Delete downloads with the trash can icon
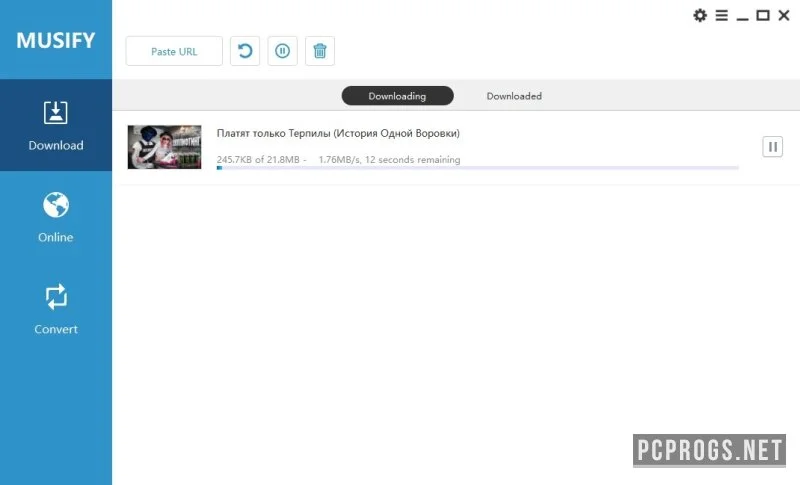The width and height of the screenshot is (800, 485). (320, 51)
